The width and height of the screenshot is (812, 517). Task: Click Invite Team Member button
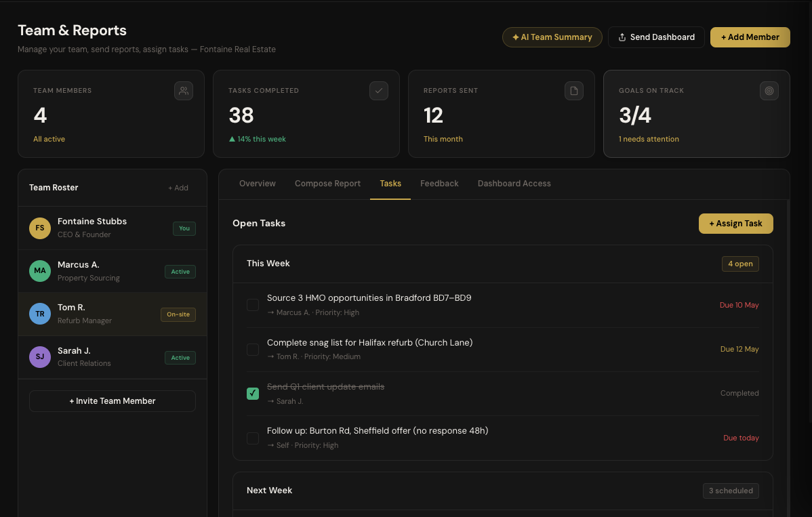113,401
